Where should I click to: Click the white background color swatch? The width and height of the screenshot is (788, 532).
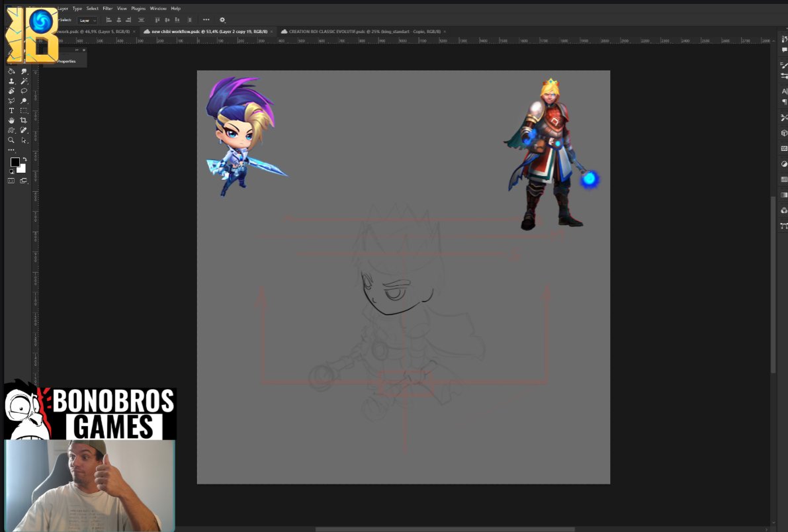tap(21, 169)
